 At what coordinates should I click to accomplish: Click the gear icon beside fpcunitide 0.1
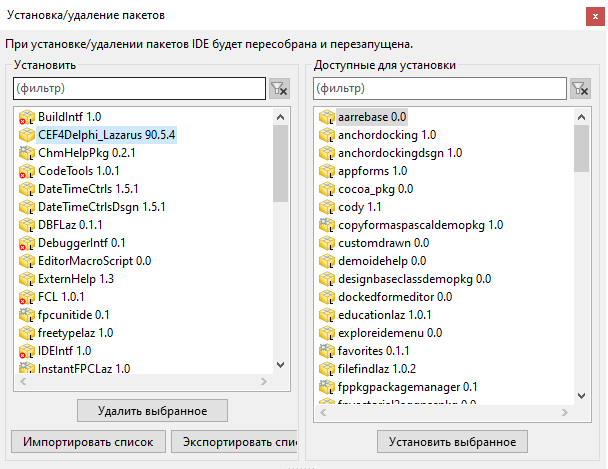(x=27, y=315)
